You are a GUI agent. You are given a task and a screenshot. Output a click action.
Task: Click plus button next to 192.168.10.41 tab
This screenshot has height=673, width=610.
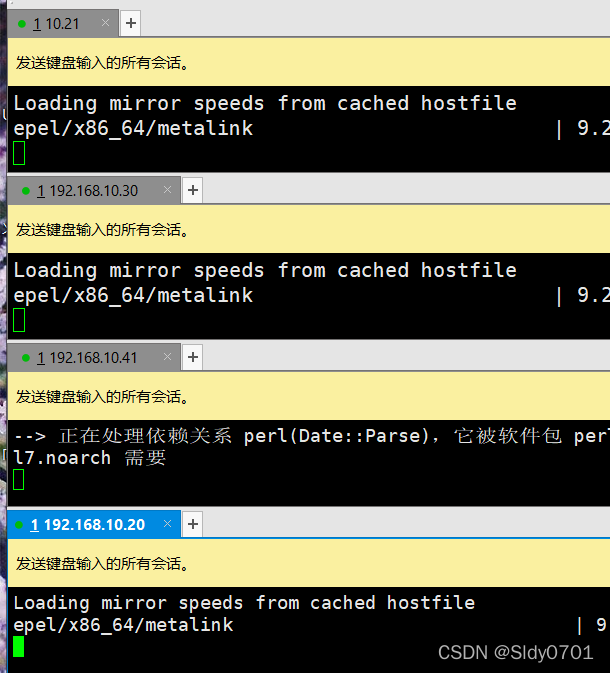click(193, 357)
